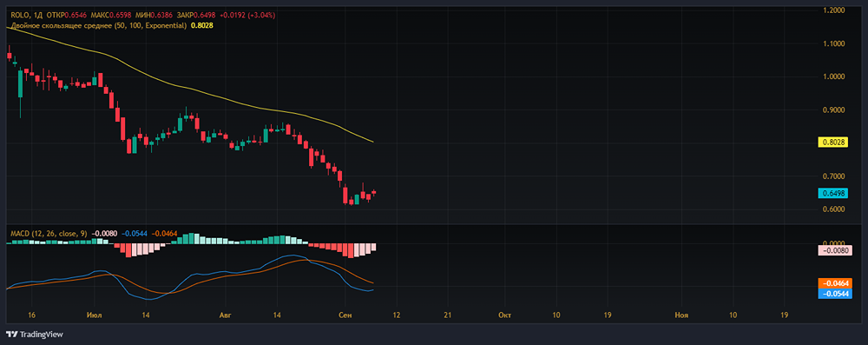
Task: Click the 16 date axis label
Action: click(x=31, y=315)
